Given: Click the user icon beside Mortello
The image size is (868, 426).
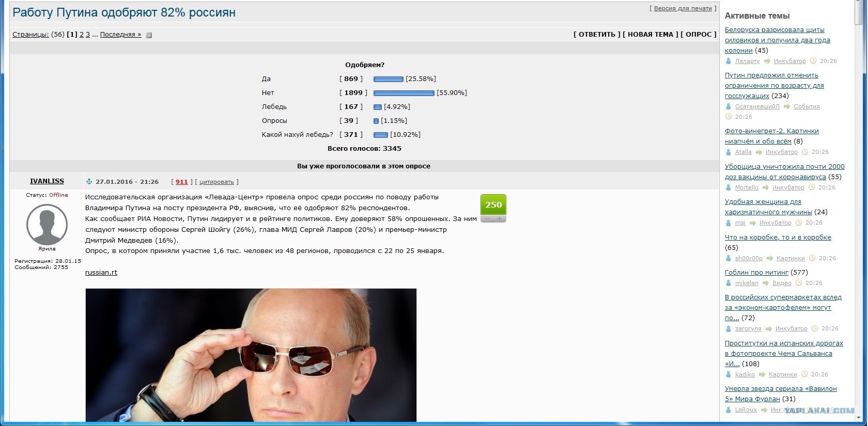Looking at the screenshot, I should 729,187.
